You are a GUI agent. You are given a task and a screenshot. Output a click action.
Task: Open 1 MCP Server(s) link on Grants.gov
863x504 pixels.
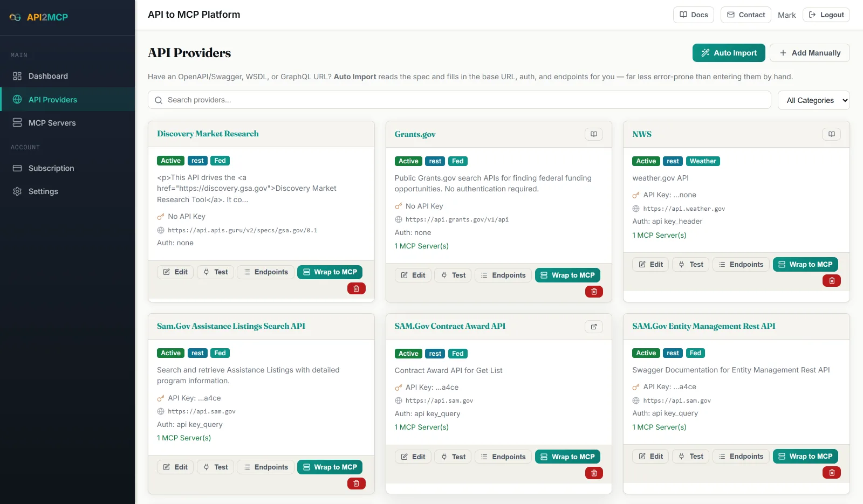(421, 246)
